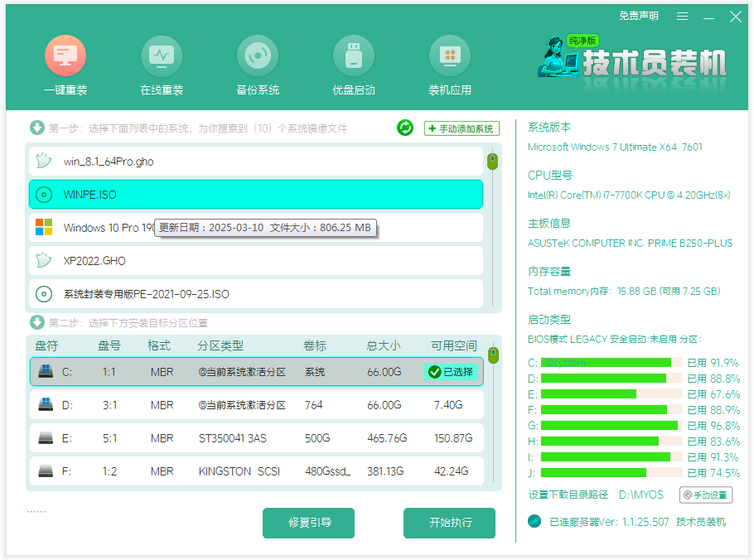This screenshot has width=754, height=560.
Task: Click the D:\MYOS download path text
Action: click(x=641, y=495)
